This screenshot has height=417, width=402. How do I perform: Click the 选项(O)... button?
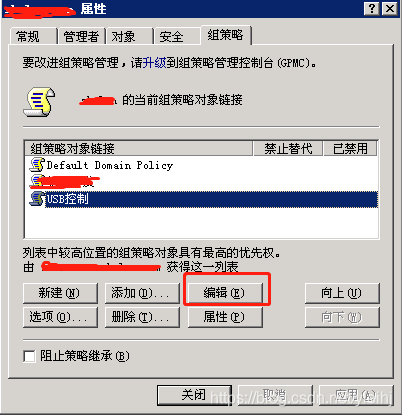[x=60, y=317]
